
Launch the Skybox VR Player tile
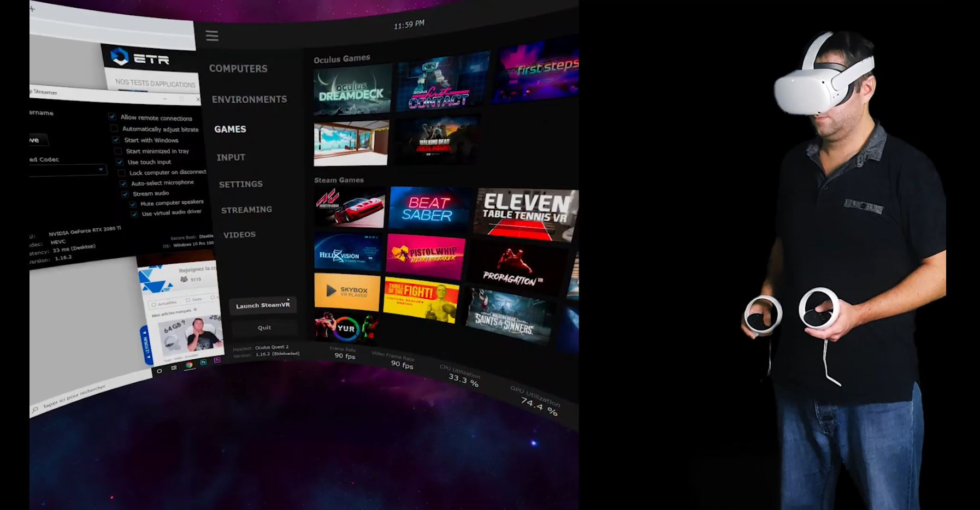point(346,292)
